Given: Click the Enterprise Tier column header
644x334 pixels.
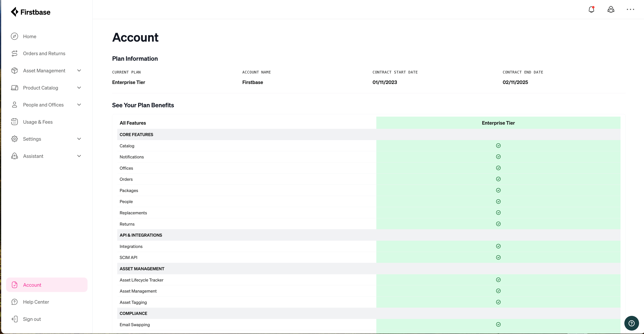Looking at the screenshot, I should click(x=498, y=123).
